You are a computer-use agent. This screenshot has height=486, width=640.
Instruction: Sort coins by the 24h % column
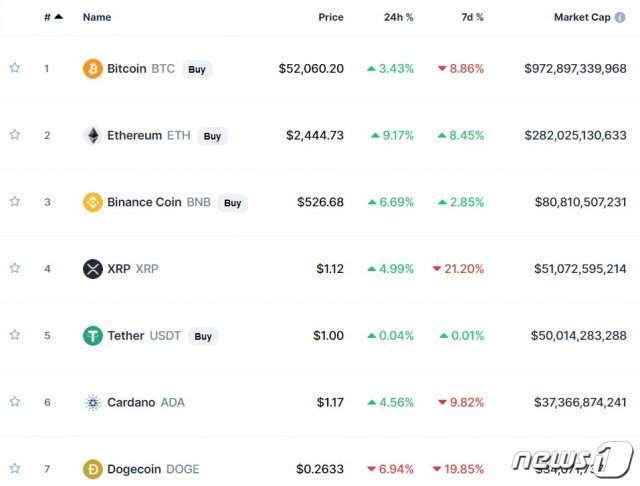[x=398, y=17]
